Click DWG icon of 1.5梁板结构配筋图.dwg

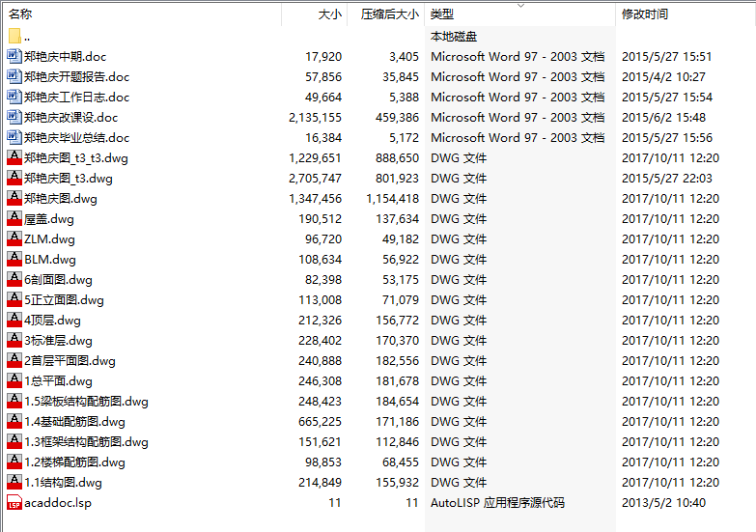[x=14, y=401]
